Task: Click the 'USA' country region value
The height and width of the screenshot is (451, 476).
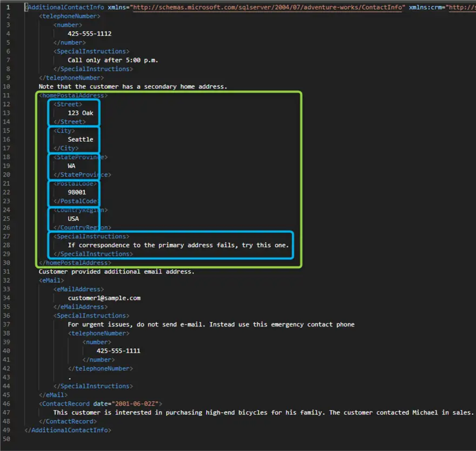Action: click(73, 219)
